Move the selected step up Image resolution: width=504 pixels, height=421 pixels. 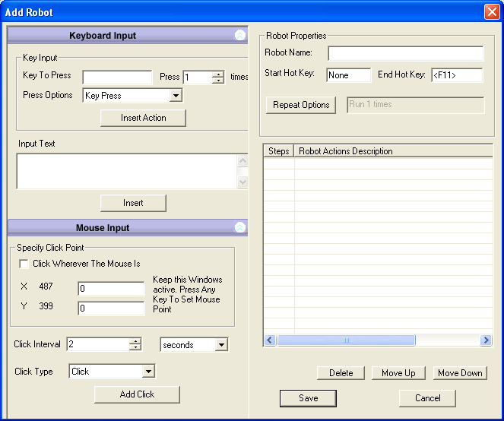[x=398, y=373]
